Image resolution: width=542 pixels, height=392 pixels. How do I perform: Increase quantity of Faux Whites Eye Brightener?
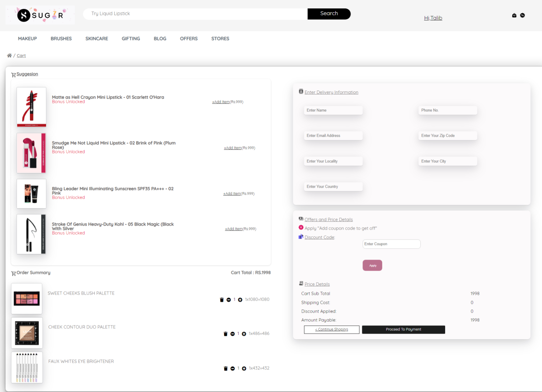tap(244, 369)
